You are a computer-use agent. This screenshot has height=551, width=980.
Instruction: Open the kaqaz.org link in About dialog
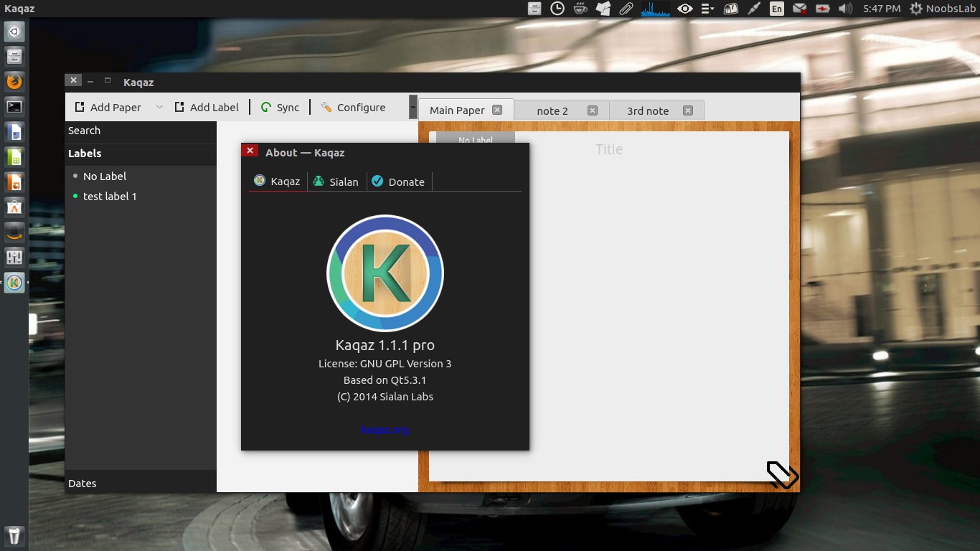point(385,430)
